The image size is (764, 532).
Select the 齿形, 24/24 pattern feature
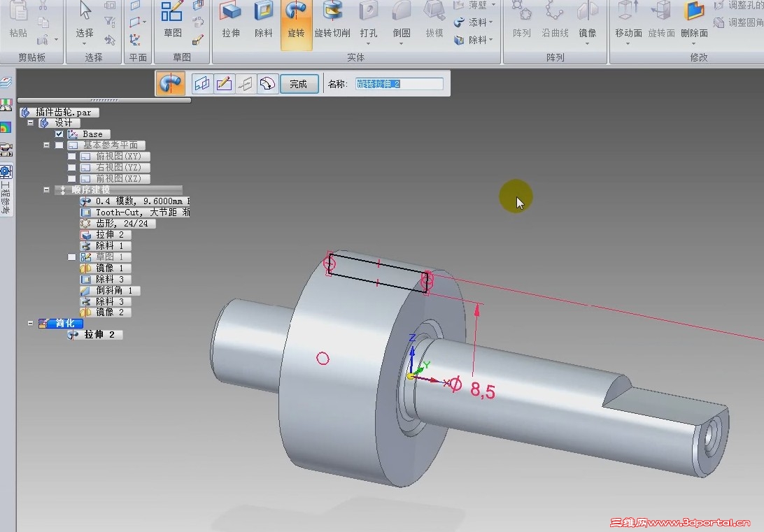[118, 224]
